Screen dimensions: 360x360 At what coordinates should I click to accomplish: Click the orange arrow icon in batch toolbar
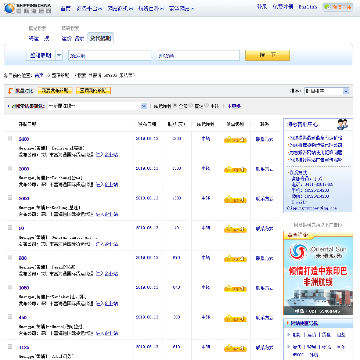pyautogui.click(x=10, y=91)
